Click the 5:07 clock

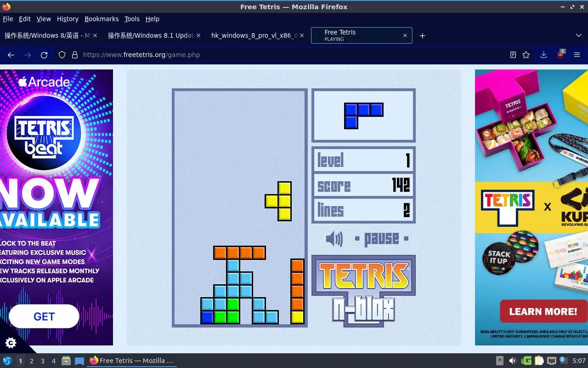pos(579,361)
